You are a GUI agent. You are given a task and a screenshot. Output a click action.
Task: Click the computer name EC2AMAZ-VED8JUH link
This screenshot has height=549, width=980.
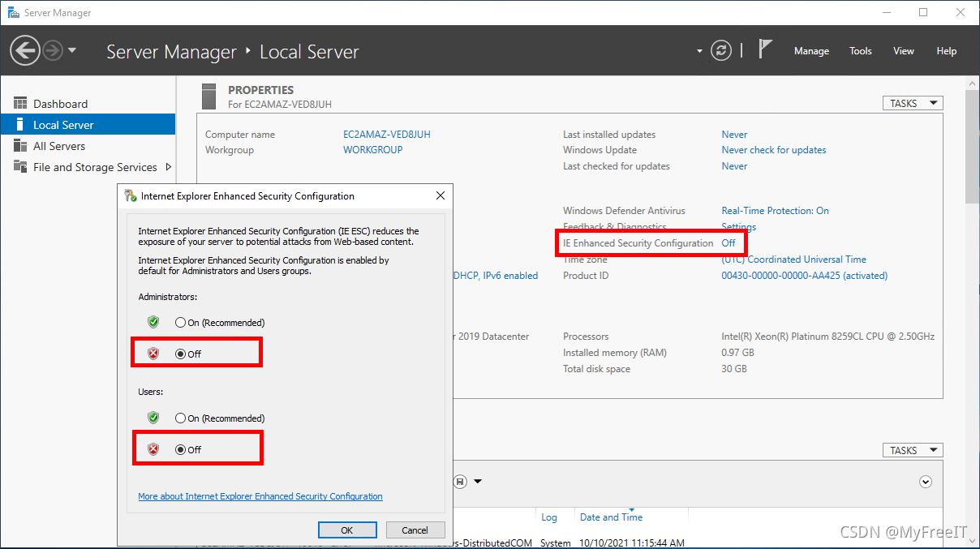(387, 135)
